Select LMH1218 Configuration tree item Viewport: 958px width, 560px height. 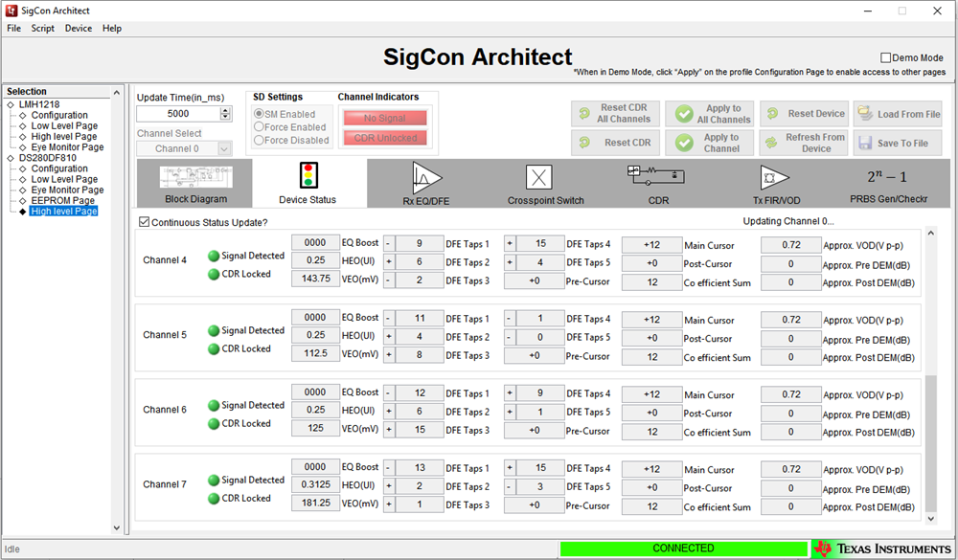tap(59, 115)
